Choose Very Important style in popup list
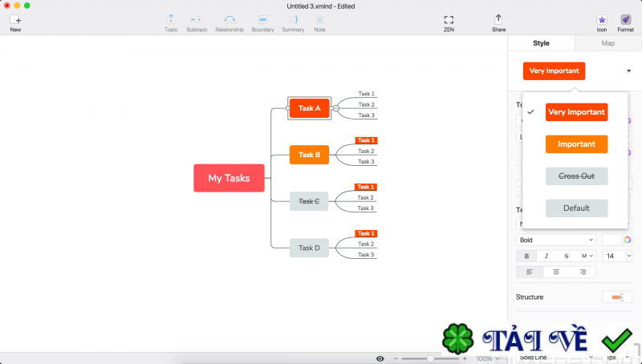The image size is (642, 364). tap(576, 112)
